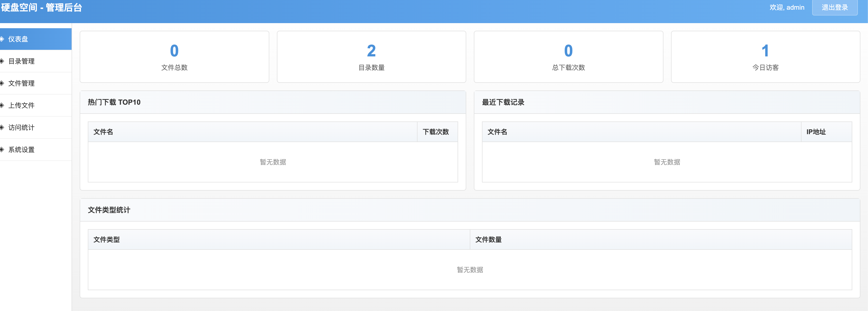The image size is (868, 311).
Task: Click the diamond icon beside 仪表盘
Action: 2,39
